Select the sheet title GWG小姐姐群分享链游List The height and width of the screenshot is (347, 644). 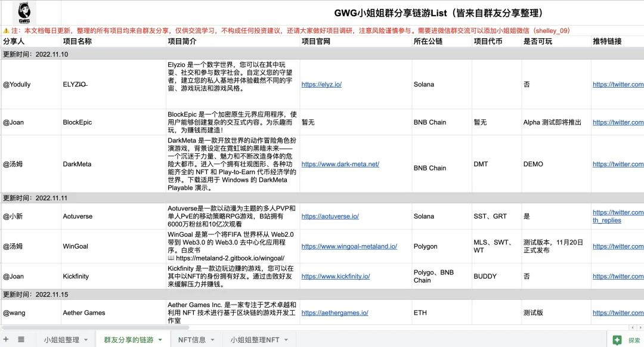(x=438, y=13)
